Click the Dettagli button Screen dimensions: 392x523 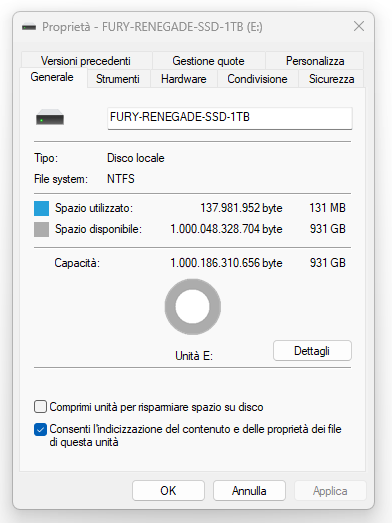pos(312,351)
